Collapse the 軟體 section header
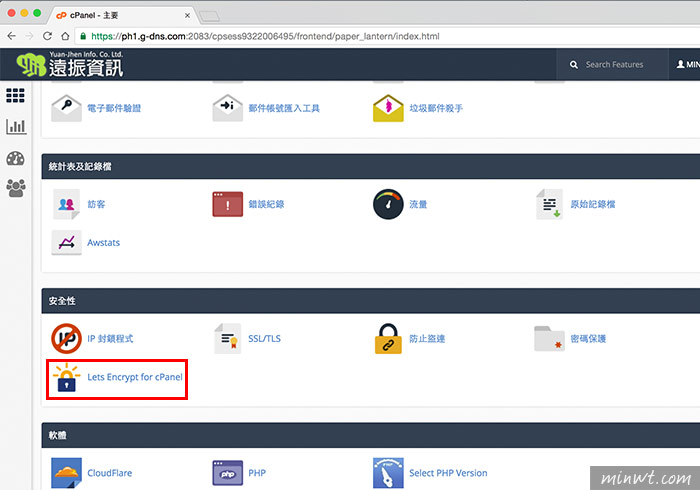This screenshot has height=490, width=700. click(371, 435)
